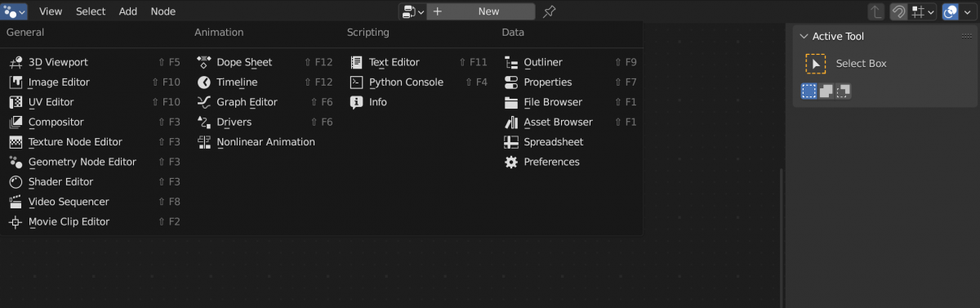This screenshot has width=980, height=308.
Task: Choose UV Editor from the list
Action: 94,102
